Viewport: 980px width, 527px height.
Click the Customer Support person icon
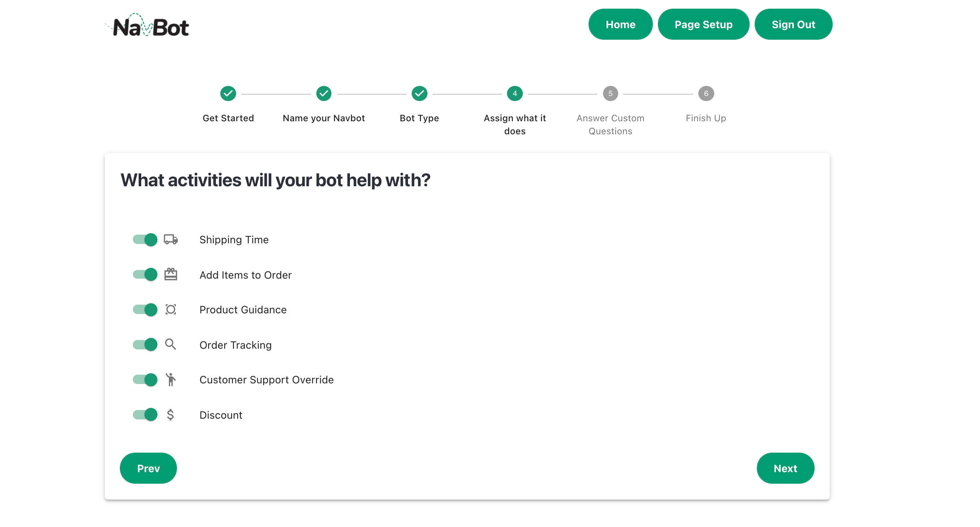[170, 379]
